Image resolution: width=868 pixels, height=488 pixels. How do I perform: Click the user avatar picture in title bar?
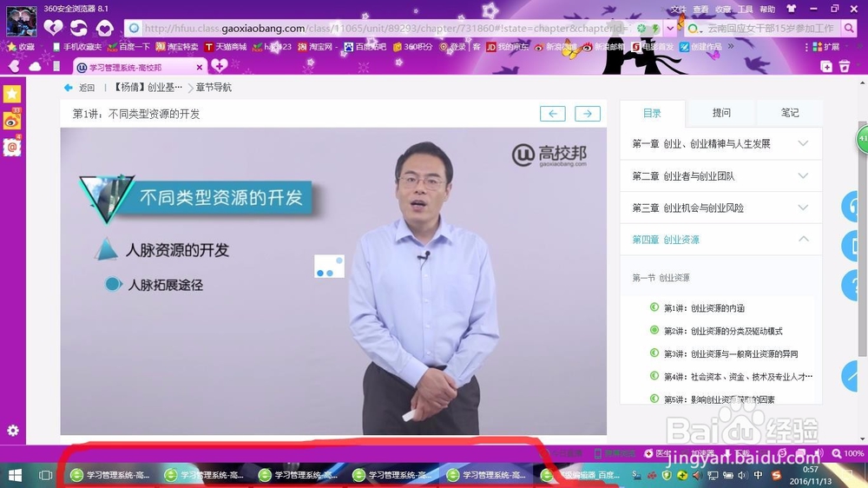click(21, 21)
